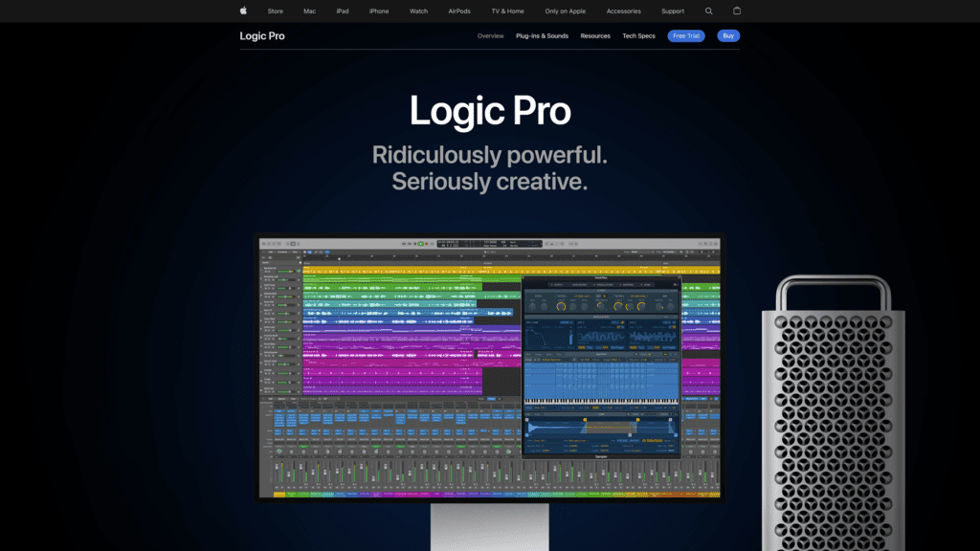
Task: Open the Mac menu item
Action: (x=309, y=11)
